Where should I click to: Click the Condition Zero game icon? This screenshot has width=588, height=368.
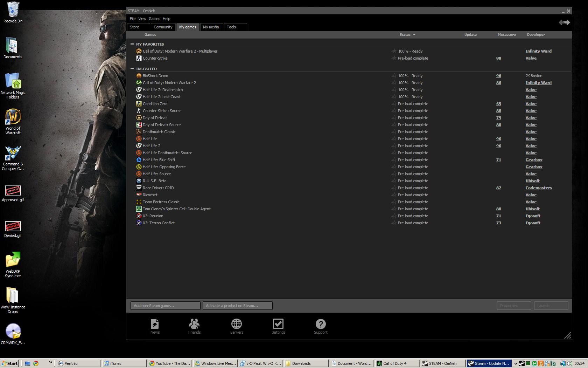point(139,104)
